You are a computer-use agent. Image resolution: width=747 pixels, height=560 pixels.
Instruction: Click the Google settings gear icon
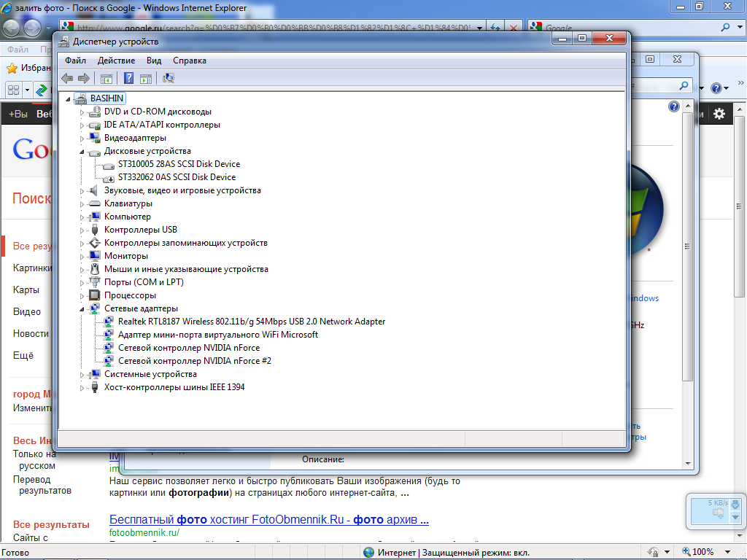pyautogui.click(x=719, y=114)
